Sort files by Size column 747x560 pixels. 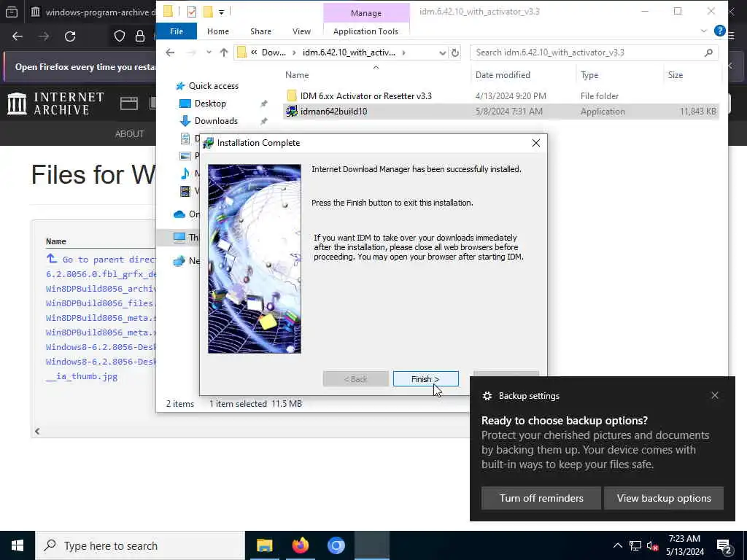676,75
